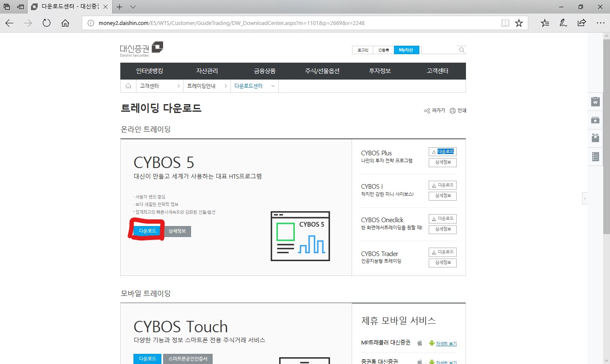
Task: Open the tabs you've set aside
Action: tap(7, 7)
